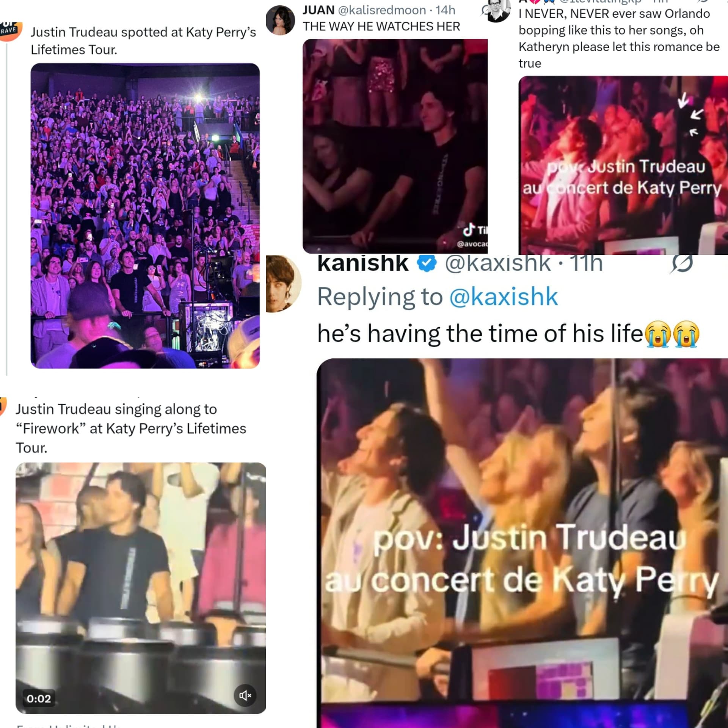Play the 'THE WAY HE WATCHES HER' video
Viewport: 728px width, 728px height.
tap(395, 146)
